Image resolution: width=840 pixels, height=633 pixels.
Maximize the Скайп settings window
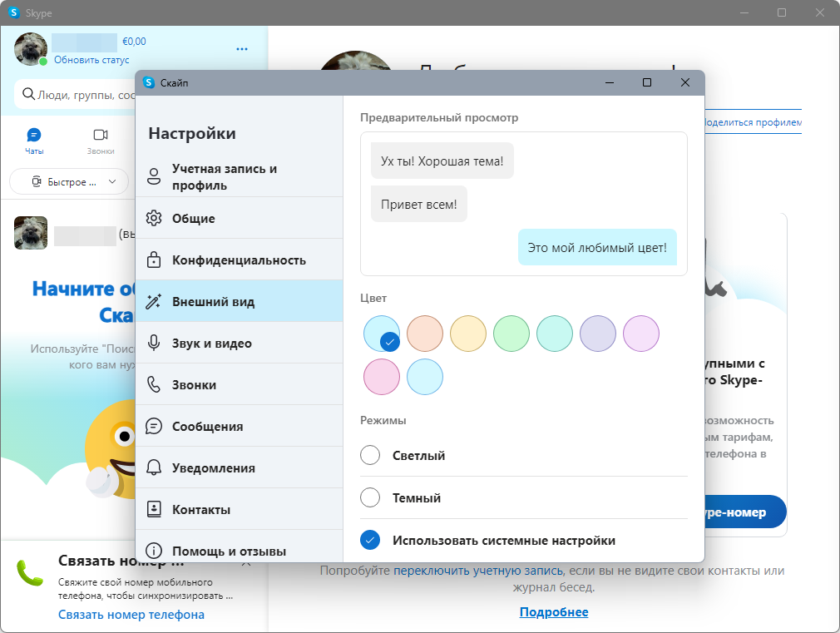point(647,82)
